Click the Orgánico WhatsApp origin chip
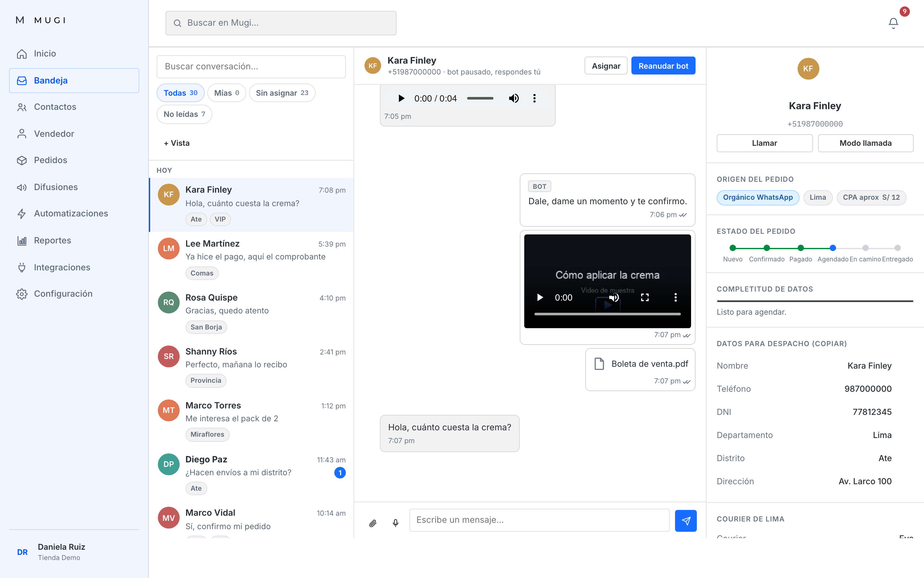The width and height of the screenshot is (924, 578). point(758,197)
